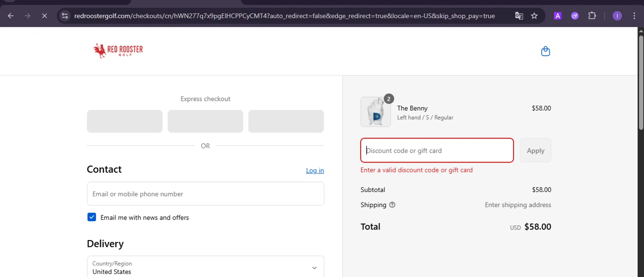This screenshot has width=644, height=277.
Task: Click the Contact heading
Action: click(x=104, y=169)
